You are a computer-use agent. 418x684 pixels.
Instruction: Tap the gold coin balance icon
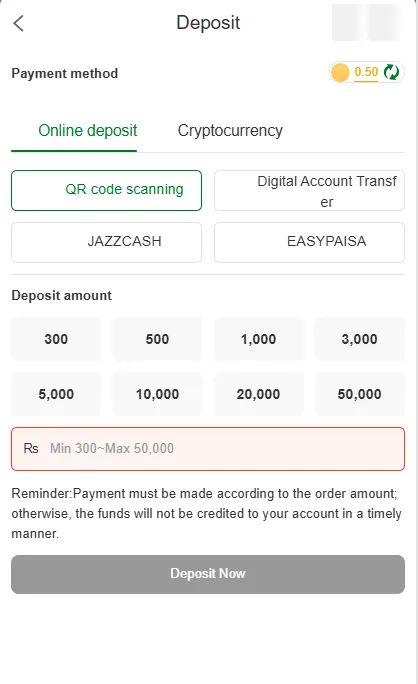(x=340, y=72)
